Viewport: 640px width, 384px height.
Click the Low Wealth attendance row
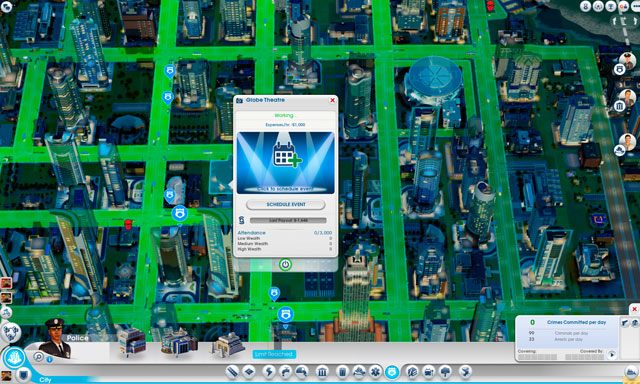coord(284,238)
